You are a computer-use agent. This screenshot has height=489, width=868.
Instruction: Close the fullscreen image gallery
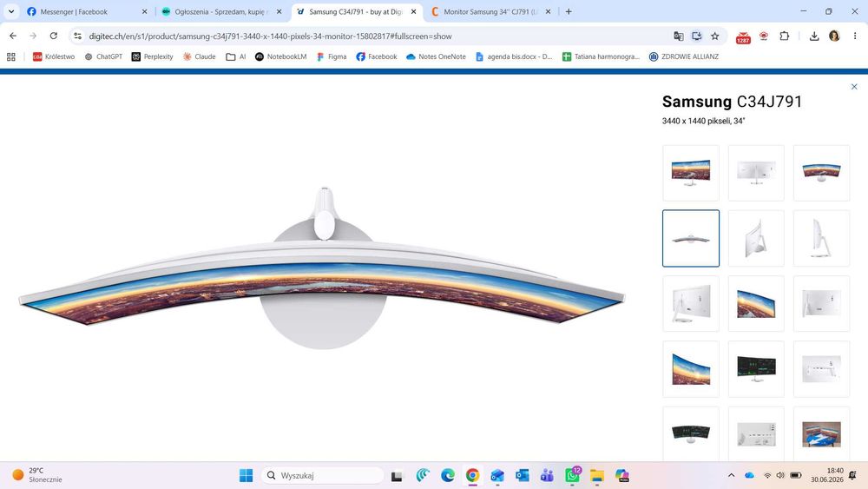(854, 86)
